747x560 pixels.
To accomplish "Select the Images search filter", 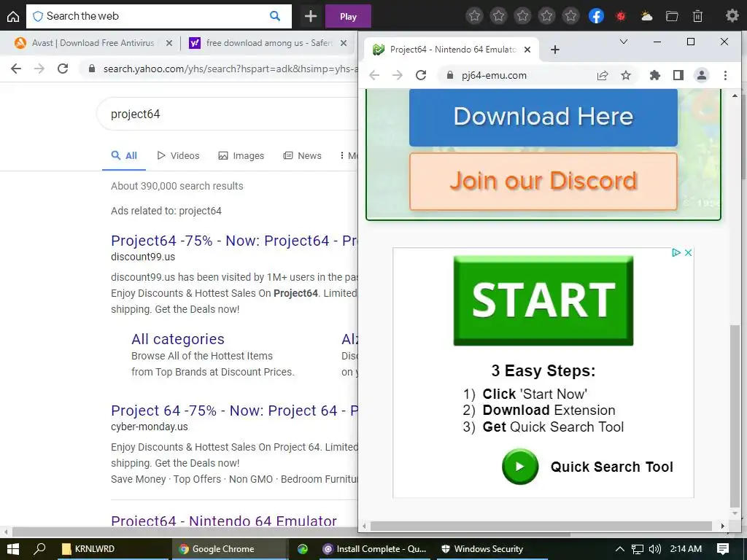I will (x=241, y=156).
